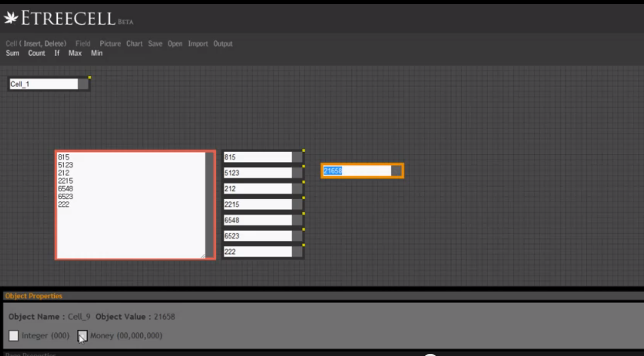Click the Delete option in Cell menu
644x356 pixels.
point(54,44)
